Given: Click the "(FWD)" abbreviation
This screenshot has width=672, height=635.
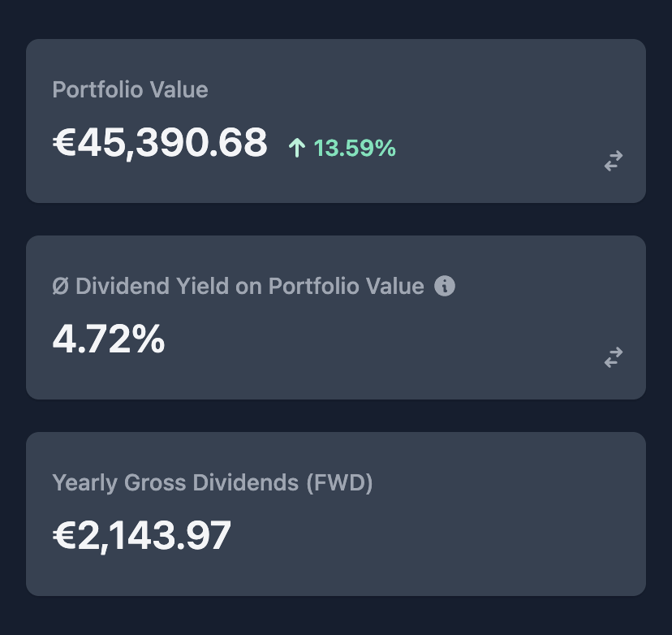Looking at the screenshot, I should (340, 482).
